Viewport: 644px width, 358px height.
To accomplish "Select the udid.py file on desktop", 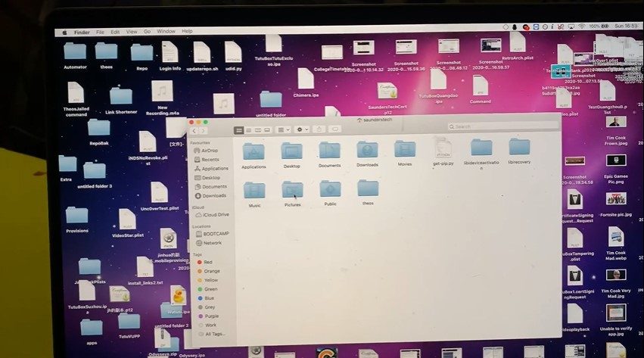I will pos(233,56).
